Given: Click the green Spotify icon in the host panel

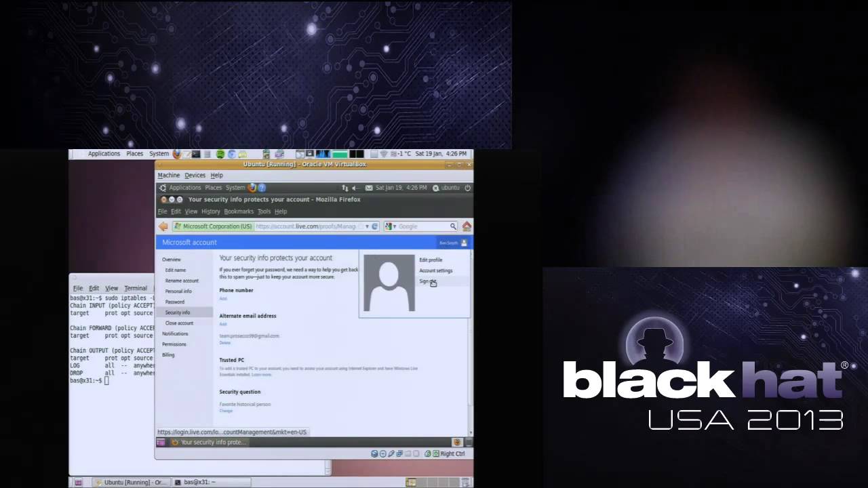Looking at the screenshot, I should pos(220,154).
